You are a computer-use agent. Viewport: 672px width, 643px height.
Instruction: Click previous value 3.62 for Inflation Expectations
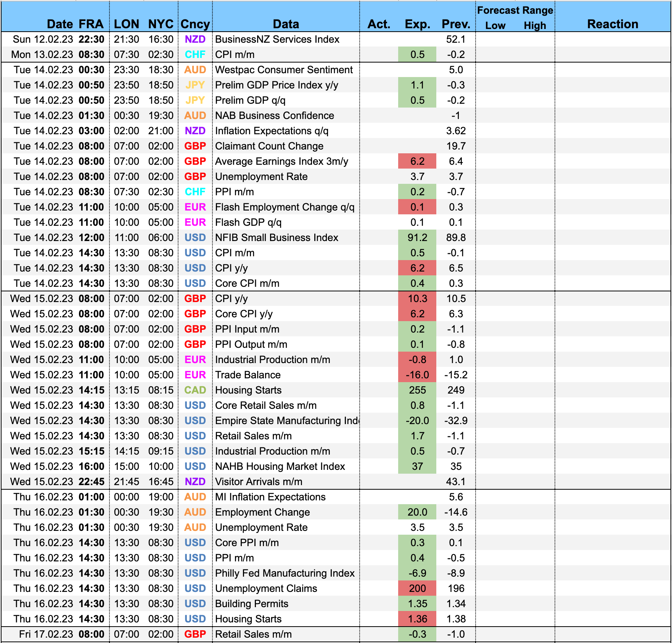tap(456, 131)
